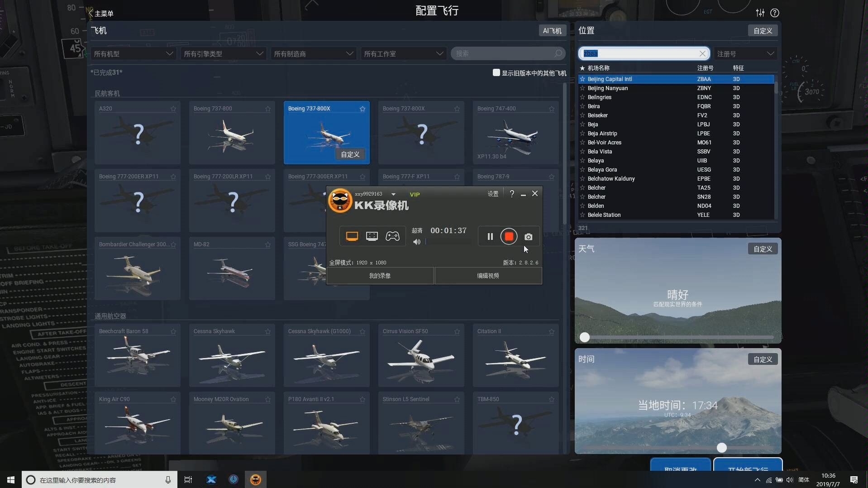Click the KK recorder taskbar icon
The height and width of the screenshot is (488, 868).
(256, 480)
